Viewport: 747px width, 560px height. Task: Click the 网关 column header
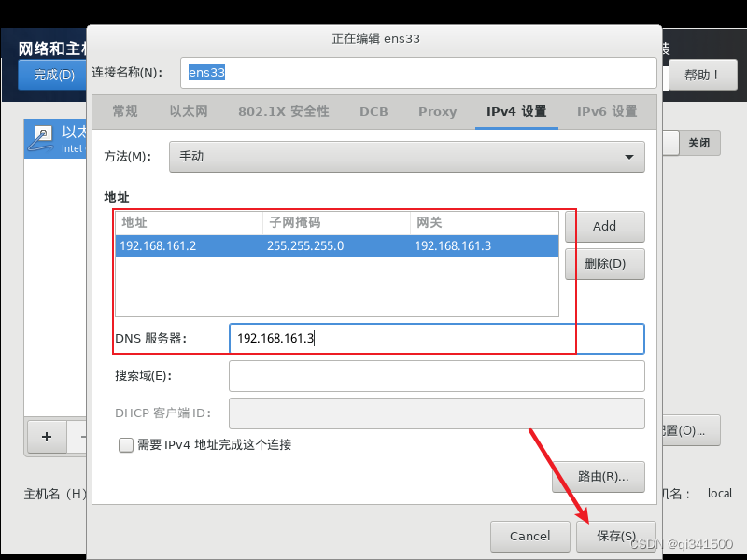coord(485,223)
